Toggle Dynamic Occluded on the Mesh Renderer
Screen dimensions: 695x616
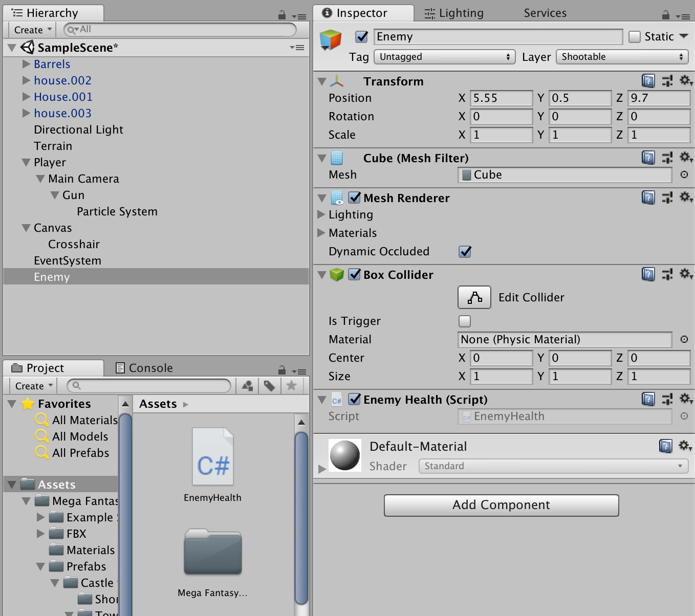pyautogui.click(x=465, y=251)
